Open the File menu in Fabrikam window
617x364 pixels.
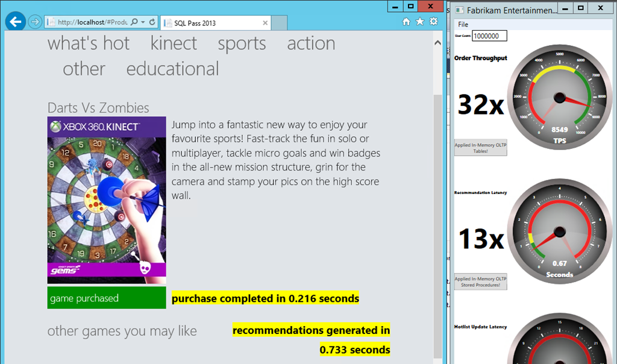click(x=463, y=24)
